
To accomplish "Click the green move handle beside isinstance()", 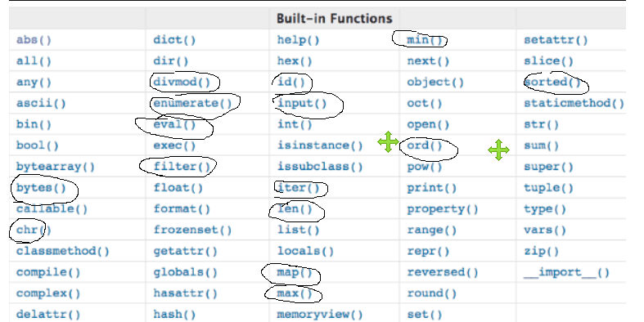I will tap(388, 142).
